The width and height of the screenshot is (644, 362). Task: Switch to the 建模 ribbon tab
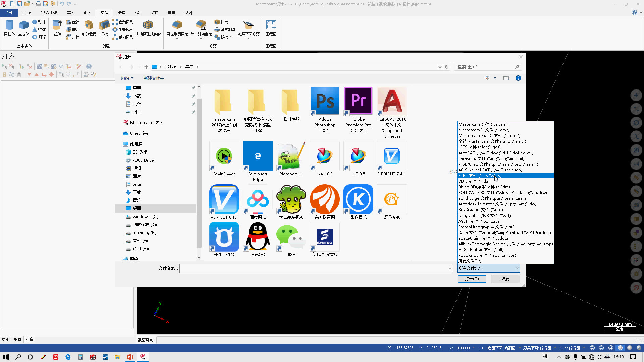(121, 13)
